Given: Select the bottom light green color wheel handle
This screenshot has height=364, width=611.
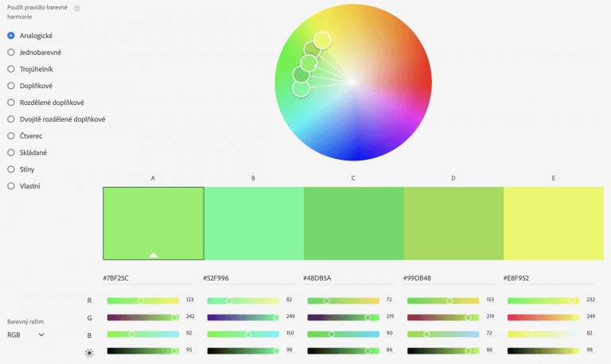Looking at the screenshot, I should pyautogui.click(x=301, y=88).
